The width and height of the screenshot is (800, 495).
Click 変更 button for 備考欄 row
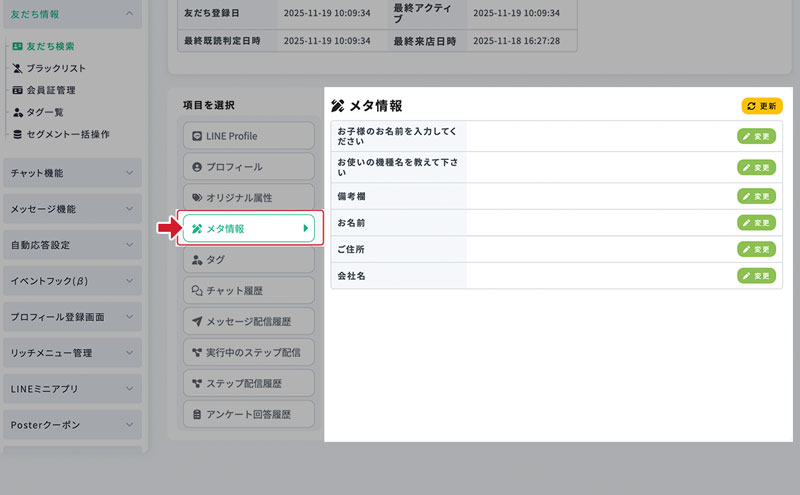coord(756,196)
